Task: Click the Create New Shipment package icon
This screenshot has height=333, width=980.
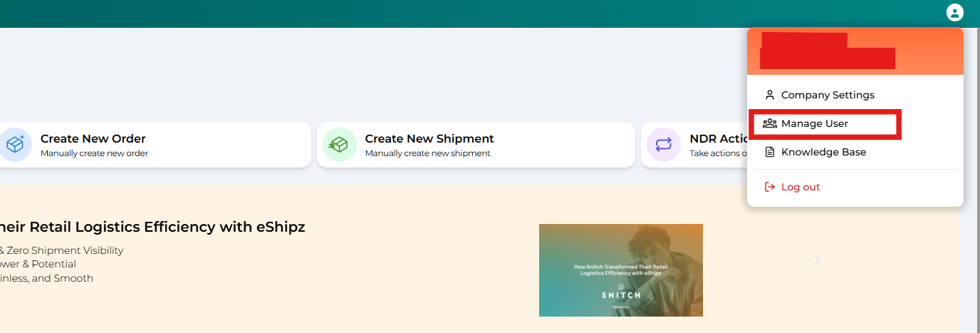Action: (x=339, y=145)
